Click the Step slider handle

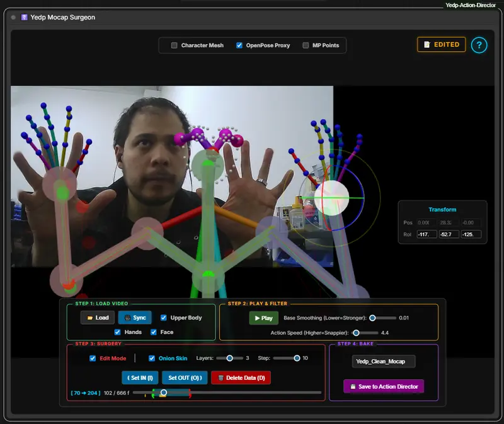(x=297, y=358)
